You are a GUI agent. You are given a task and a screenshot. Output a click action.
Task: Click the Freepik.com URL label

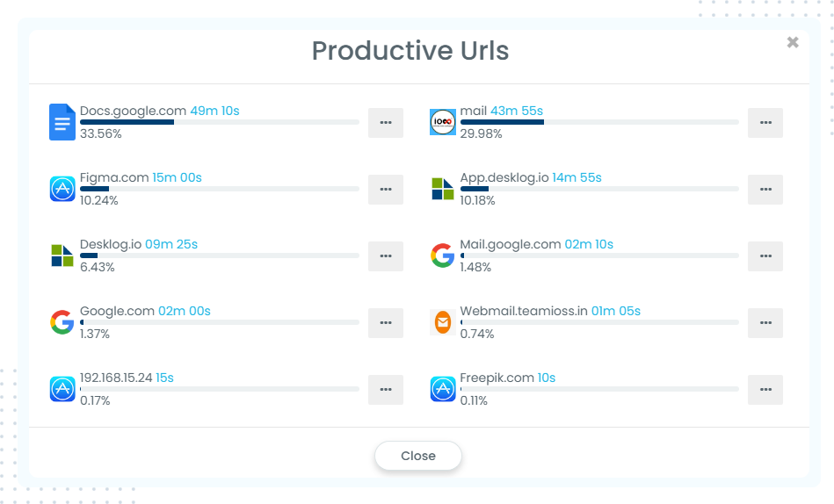[x=497, y=378]
